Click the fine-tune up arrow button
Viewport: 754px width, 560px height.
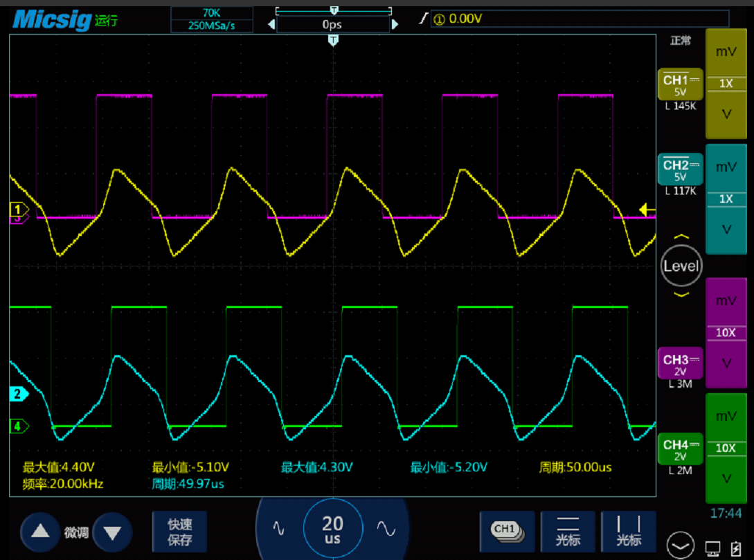40,532
